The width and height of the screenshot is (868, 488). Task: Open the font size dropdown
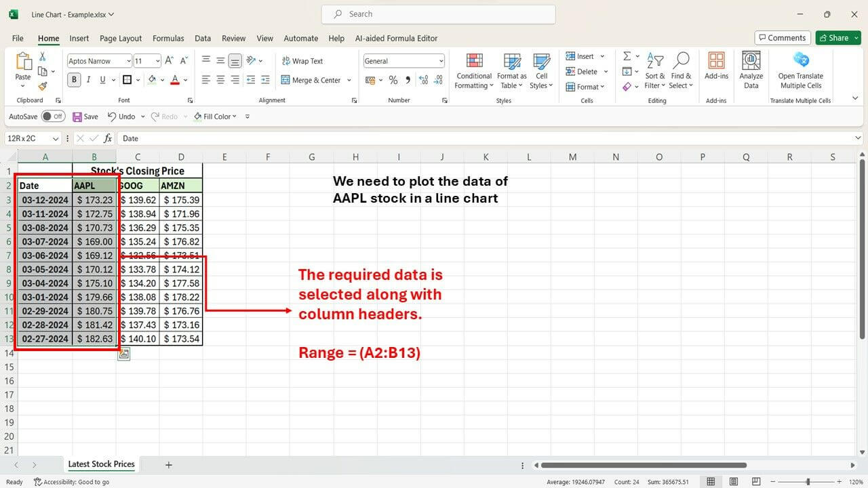click(158, 61)
